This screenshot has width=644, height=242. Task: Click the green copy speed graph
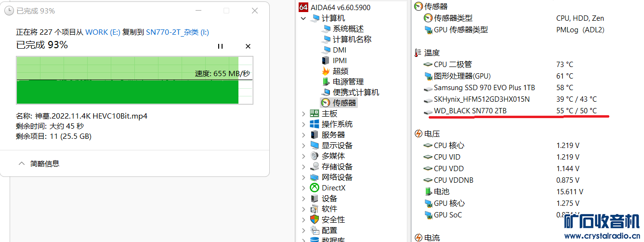(x=135, y=80)
